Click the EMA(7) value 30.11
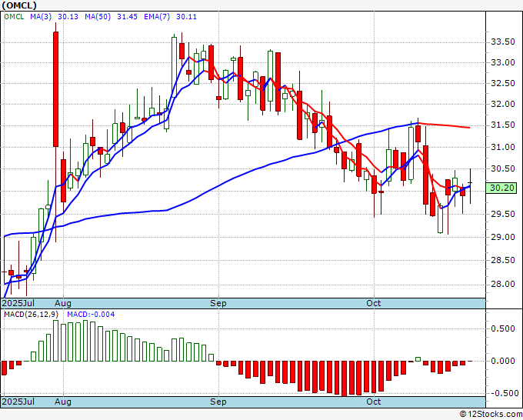 (186, 17)
